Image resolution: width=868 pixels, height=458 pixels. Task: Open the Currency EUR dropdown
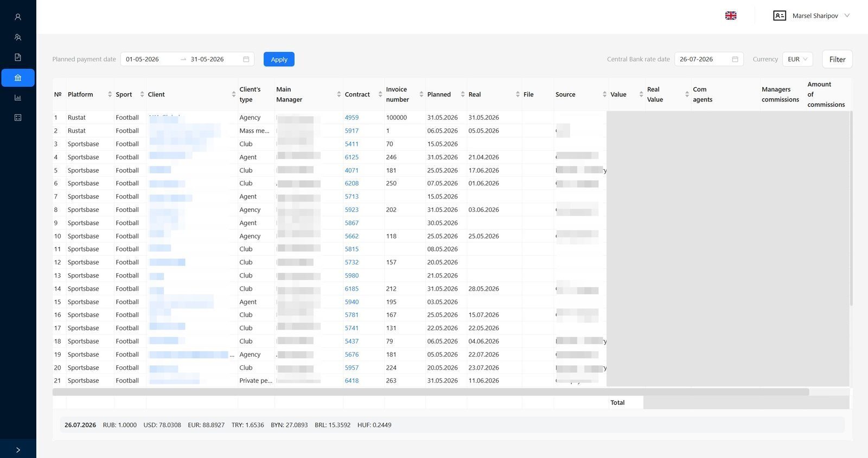(797, 59)
